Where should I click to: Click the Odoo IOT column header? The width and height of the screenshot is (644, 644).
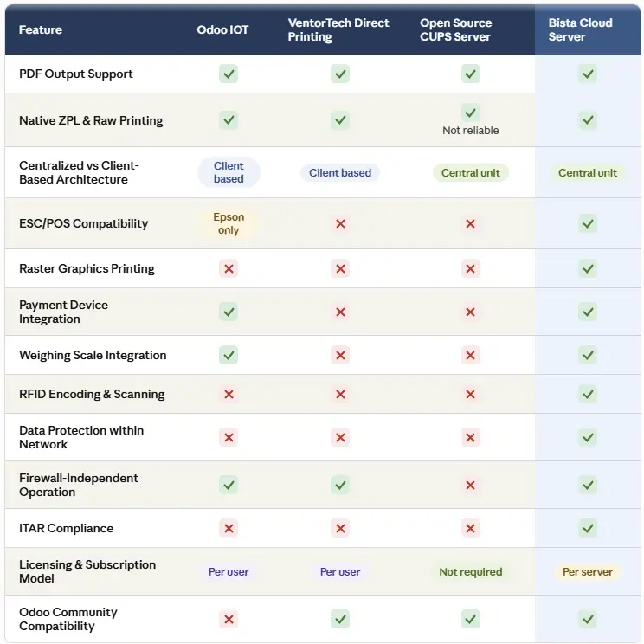click(x=222, y=29)
